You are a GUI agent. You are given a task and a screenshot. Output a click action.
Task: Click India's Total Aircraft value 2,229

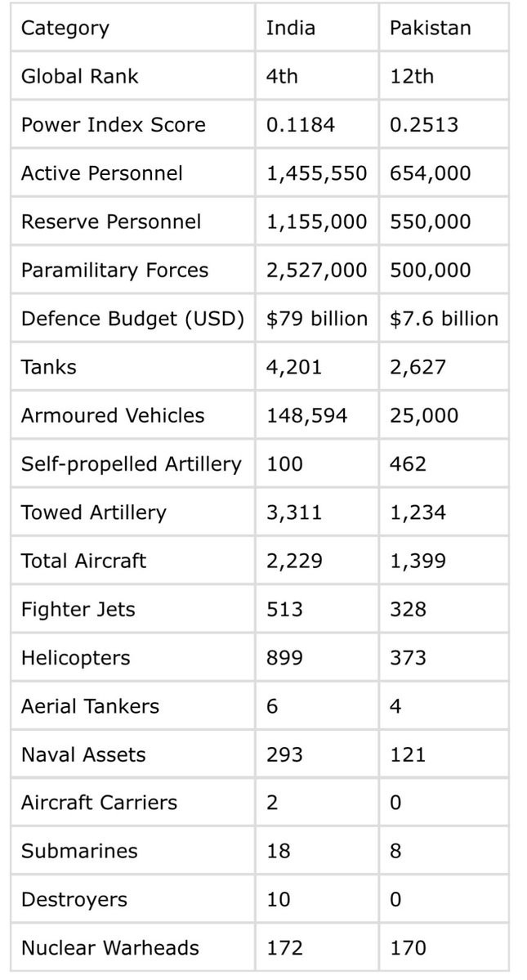[x=294, y=561]
